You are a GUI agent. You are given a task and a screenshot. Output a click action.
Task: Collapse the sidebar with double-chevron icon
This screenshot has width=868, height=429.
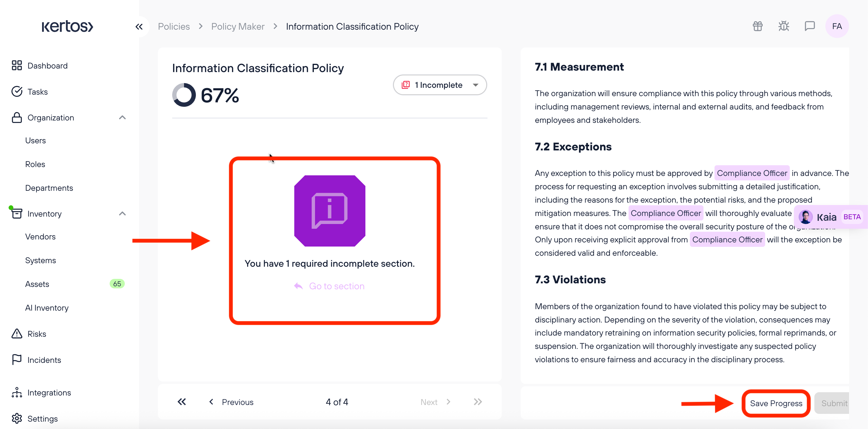[x=139, y=27]
